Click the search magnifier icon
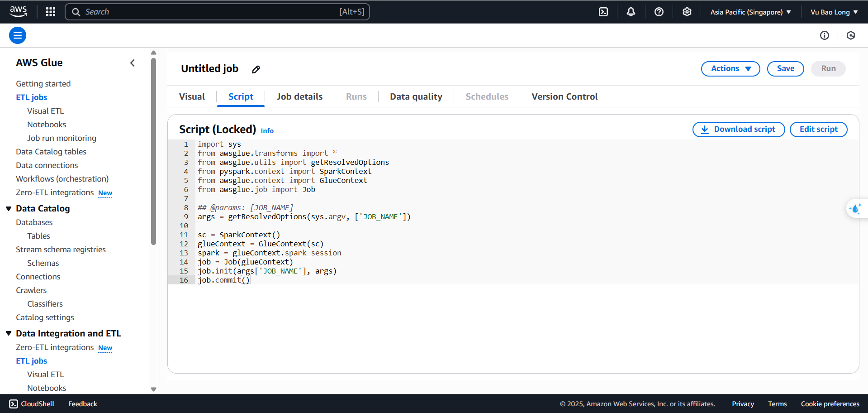Viewport: 868px width, 413px height. pos(76,12)
